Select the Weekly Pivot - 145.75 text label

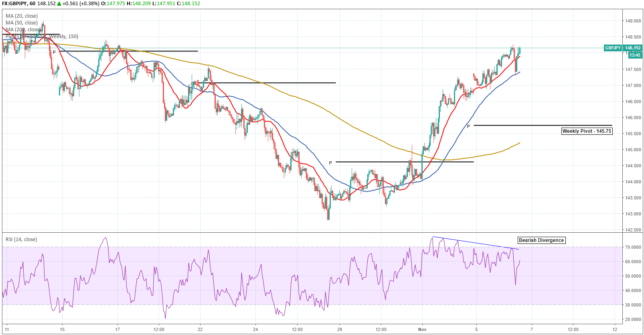(x=587, y=131)
